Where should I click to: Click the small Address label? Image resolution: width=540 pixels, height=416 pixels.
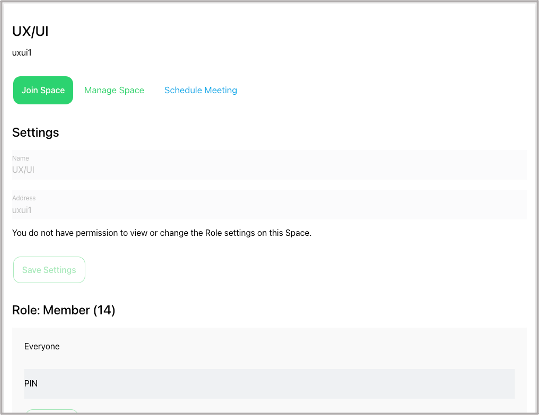[24, 198]
